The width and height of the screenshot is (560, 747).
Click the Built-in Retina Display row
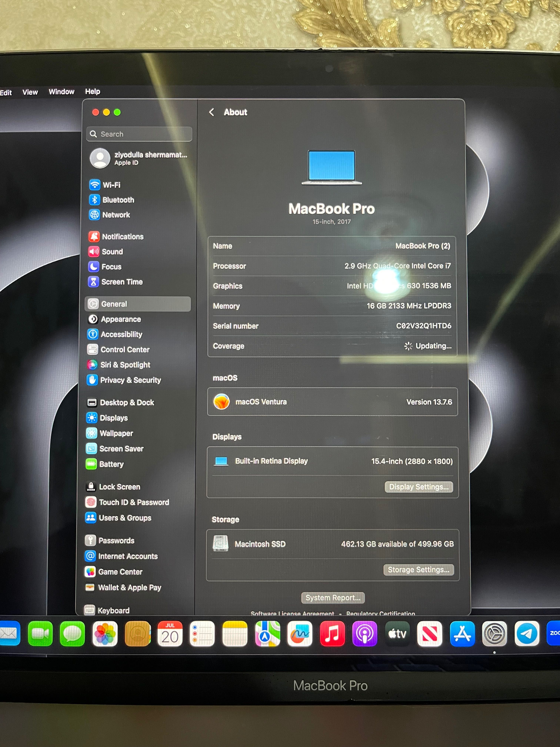click(333, 461)
